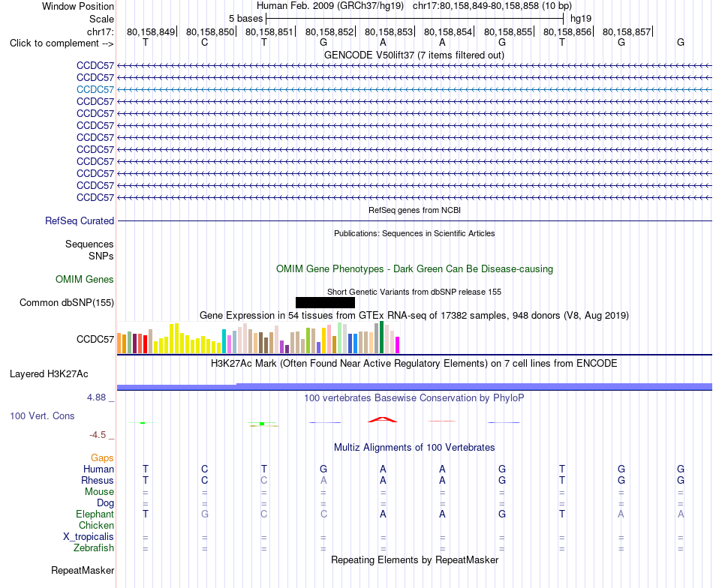Click position label 80,158,849 on ruler
Viewport: 713px width, 588px height.
(151, 31)
